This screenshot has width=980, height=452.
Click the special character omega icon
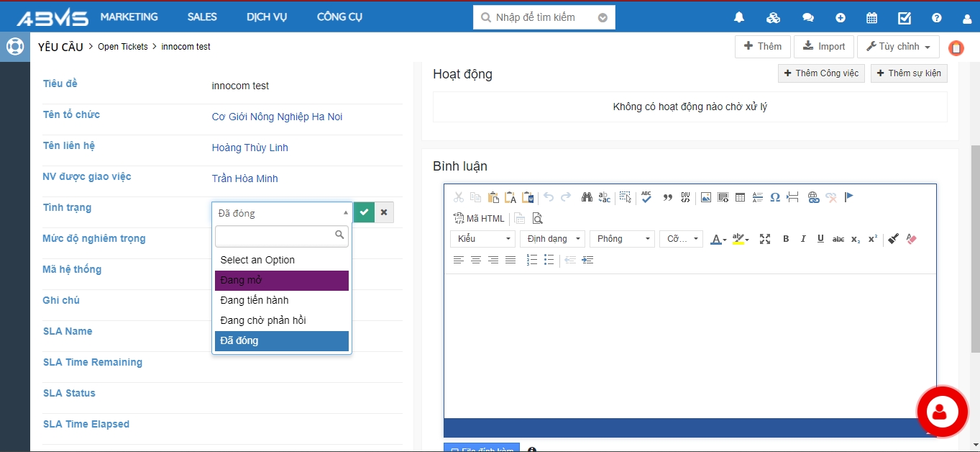775,197
